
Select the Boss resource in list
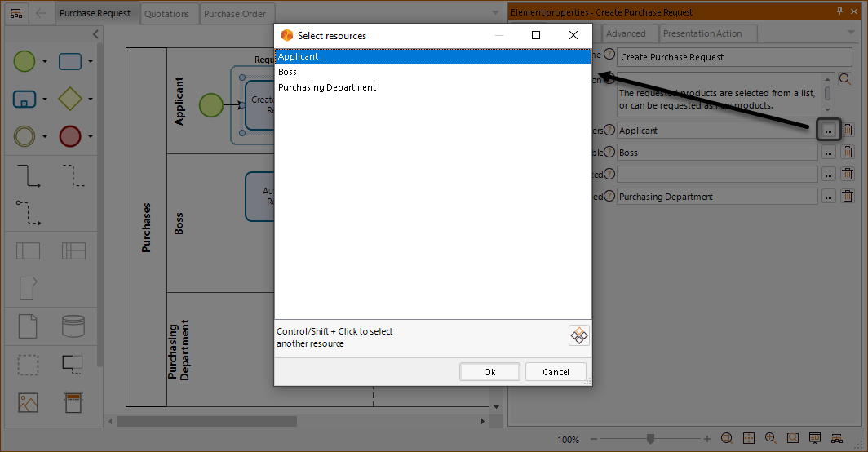[x=288, y=72]
